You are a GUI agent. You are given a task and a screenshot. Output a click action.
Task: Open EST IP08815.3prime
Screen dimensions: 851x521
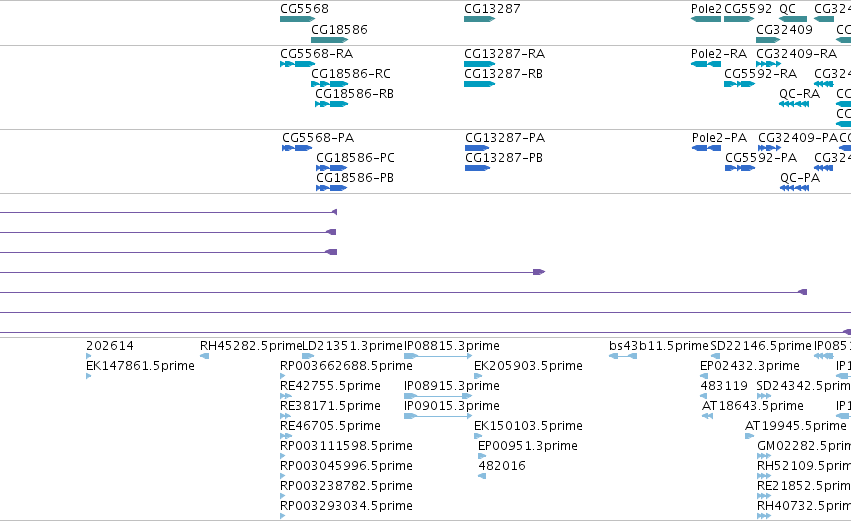[452, 346]
